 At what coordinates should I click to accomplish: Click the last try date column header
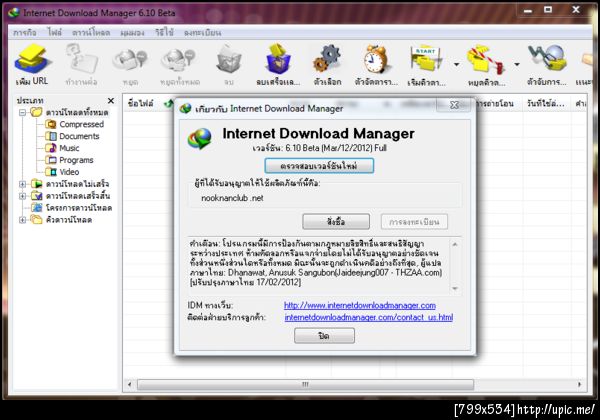546,103
